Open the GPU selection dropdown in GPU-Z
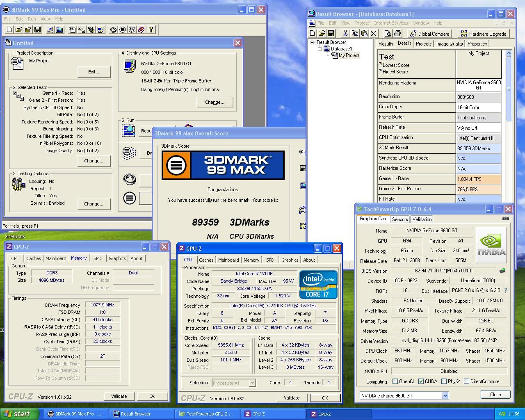Screen dimensions: 525x420 coord(445,396)
